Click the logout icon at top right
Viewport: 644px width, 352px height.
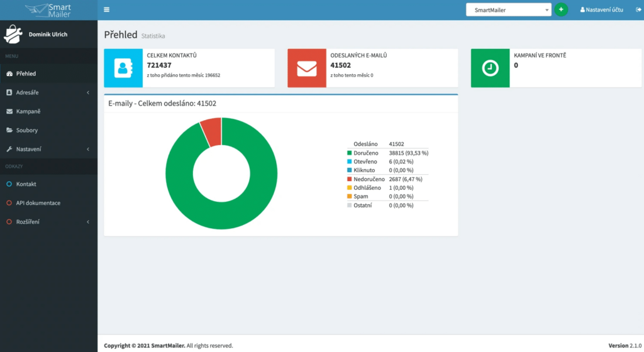pos(638,9)
